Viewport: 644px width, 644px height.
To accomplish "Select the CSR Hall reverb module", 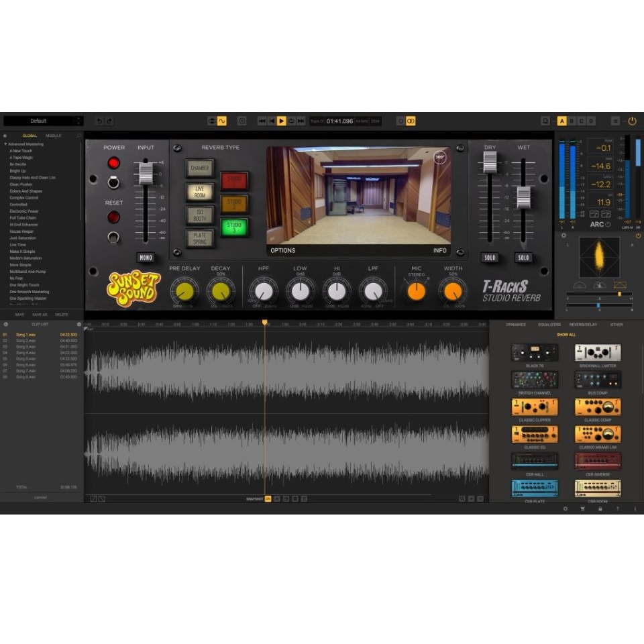I will (x=535, y=461).
